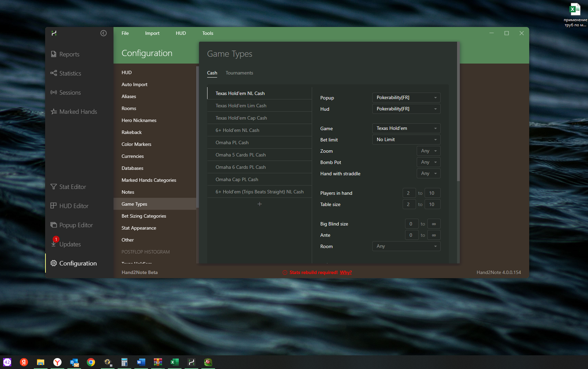The width and height of the screenshot is (588, 369).
Task: Select 6+ Hold'em (Trips Beats Straight) NL Cash
Action: pyautogui.click(x=259, y=192)
